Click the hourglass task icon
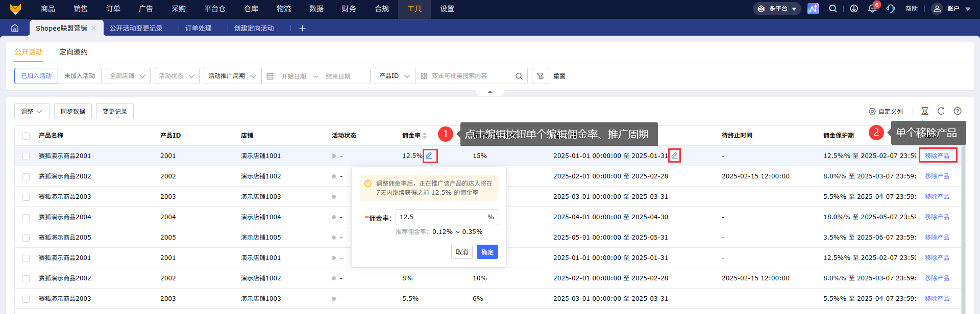 (925, 111)
